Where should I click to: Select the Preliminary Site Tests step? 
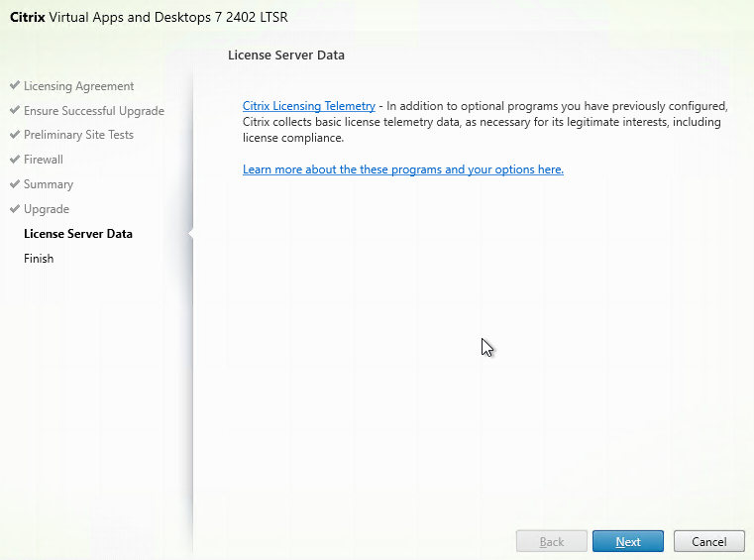[79, 135]
